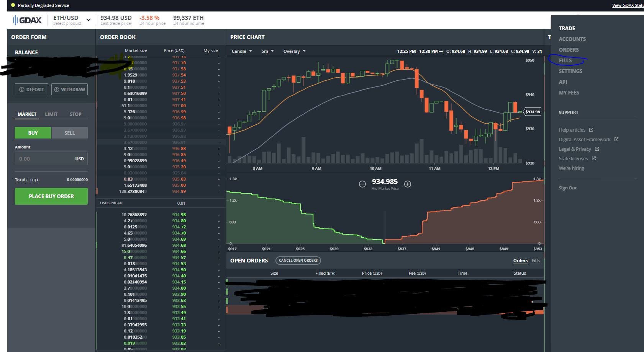644x352 pixels.
Task: Open the Legal & Privacy link
Action: pos(575,149)
